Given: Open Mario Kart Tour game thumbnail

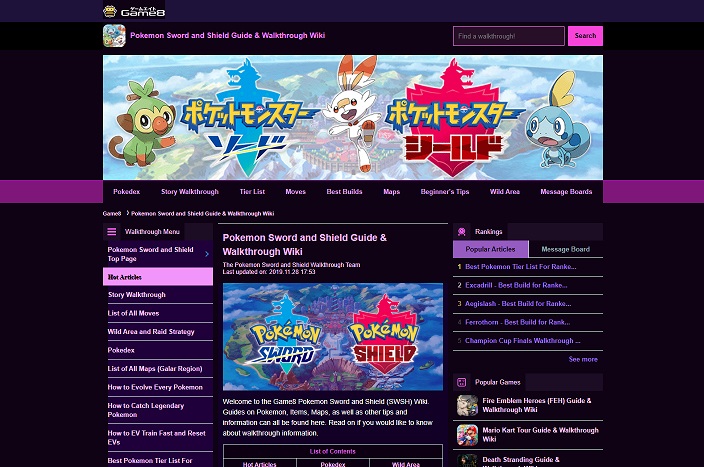Looking at the screenshot, I should pyautogui.click(x=467, y=435).
